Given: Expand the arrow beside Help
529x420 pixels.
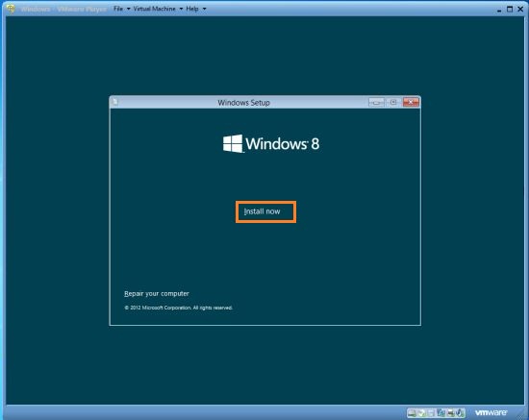Looking at the screenshot, I should pyautogui.click(x=204, y=9).
